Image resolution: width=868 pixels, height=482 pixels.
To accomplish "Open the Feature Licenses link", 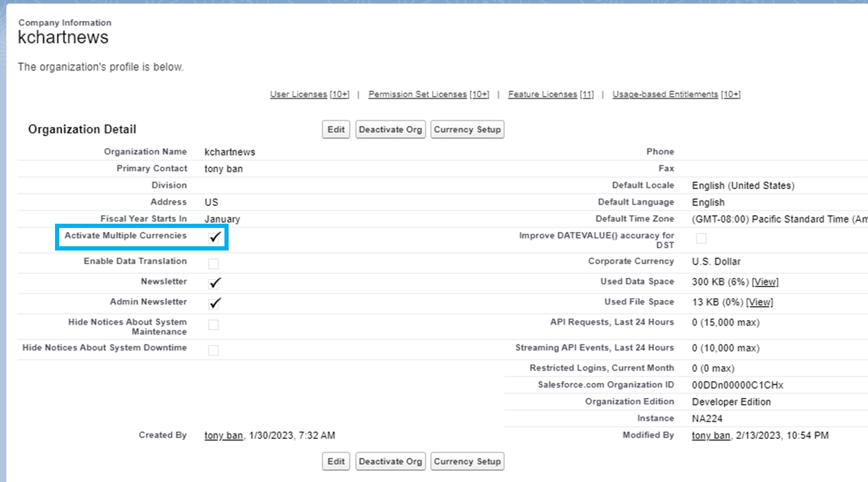I will click(543, 95).
